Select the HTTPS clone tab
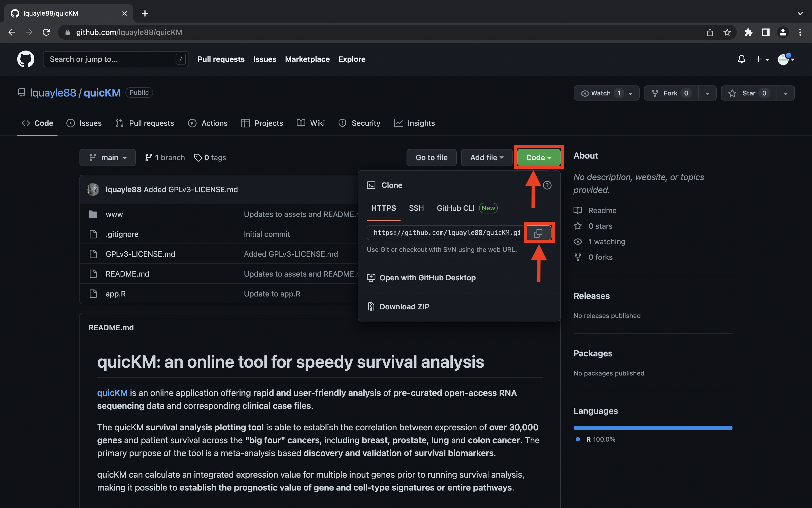This screenshot has height=508, width=812. [x=383, y=208]
